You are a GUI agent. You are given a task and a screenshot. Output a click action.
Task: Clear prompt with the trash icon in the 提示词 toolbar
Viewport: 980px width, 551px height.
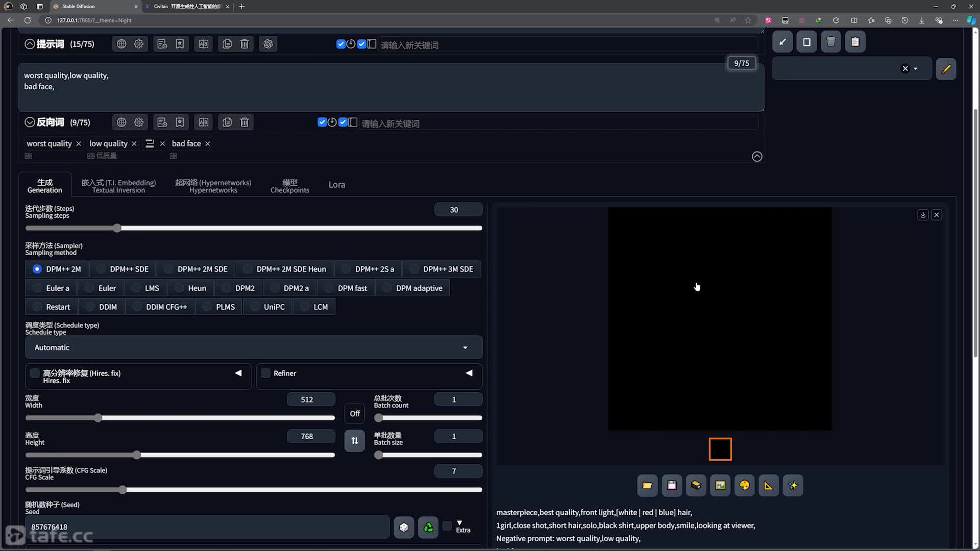(244, 44)
